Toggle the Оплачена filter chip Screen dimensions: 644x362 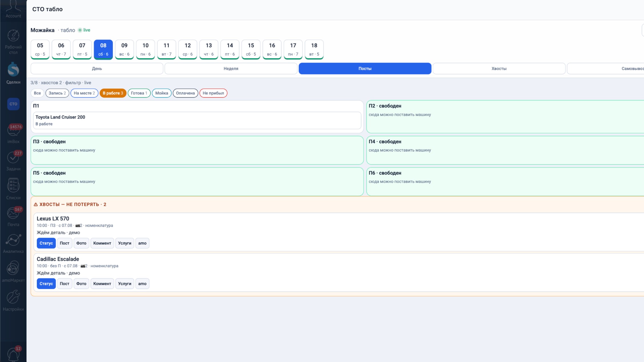point(185,93)
